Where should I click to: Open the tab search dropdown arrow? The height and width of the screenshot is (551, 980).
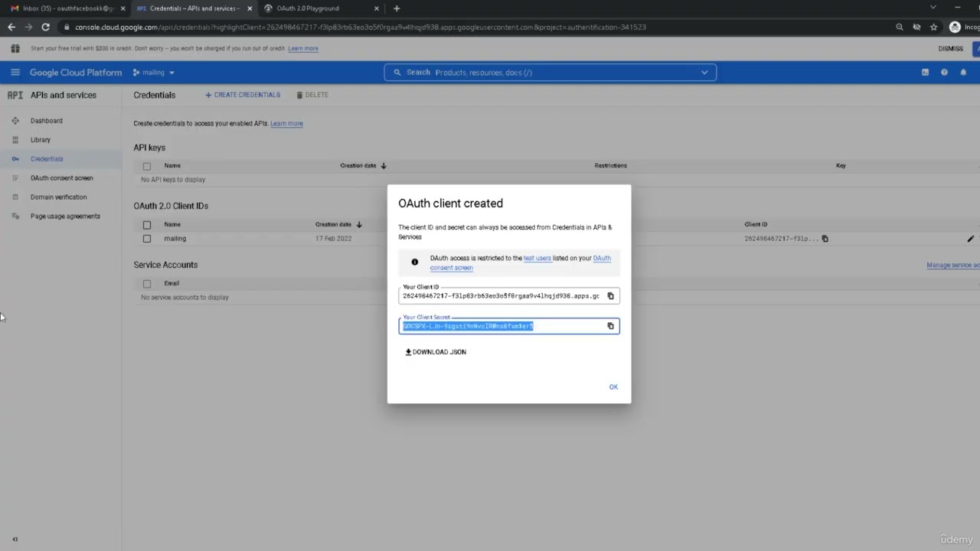click(933, 8)
